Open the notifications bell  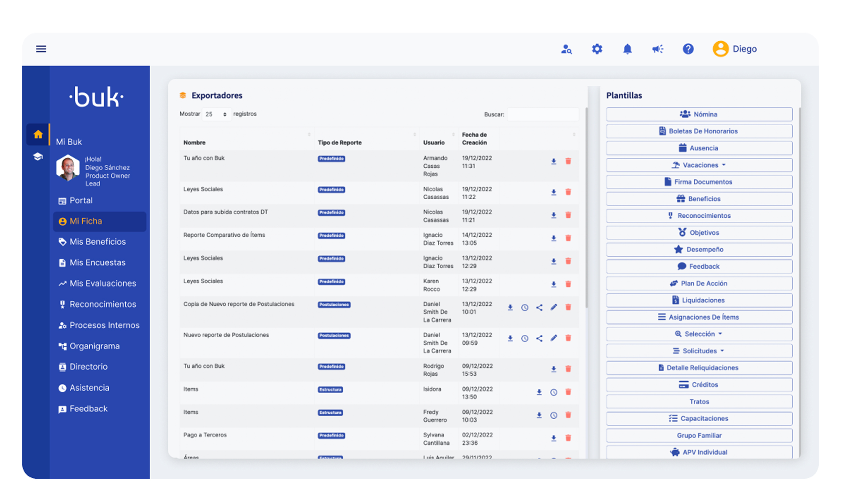pos(627,49)
